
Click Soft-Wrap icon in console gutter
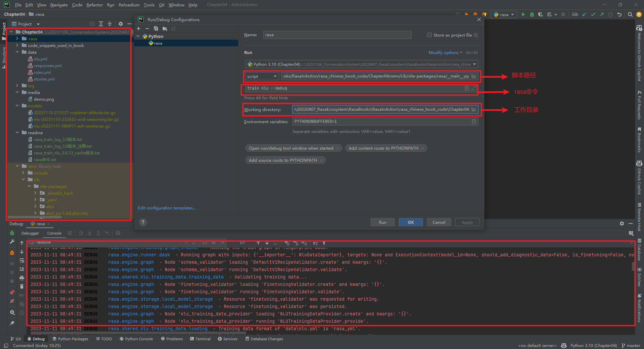coord(22,260)
